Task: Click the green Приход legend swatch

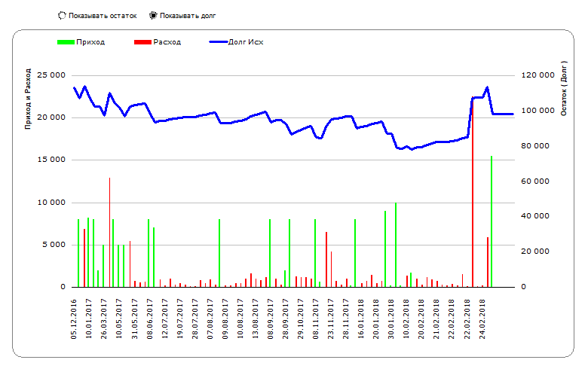Action: tap(66, 42)
